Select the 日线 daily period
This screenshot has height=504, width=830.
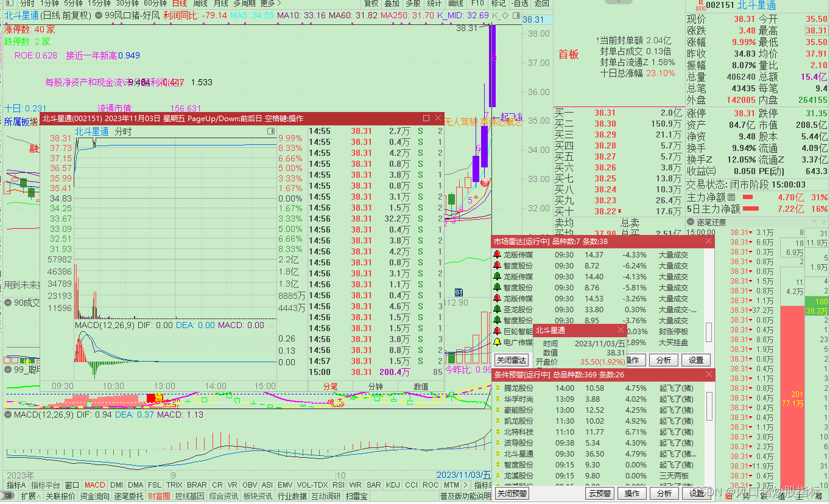[180, 4]
